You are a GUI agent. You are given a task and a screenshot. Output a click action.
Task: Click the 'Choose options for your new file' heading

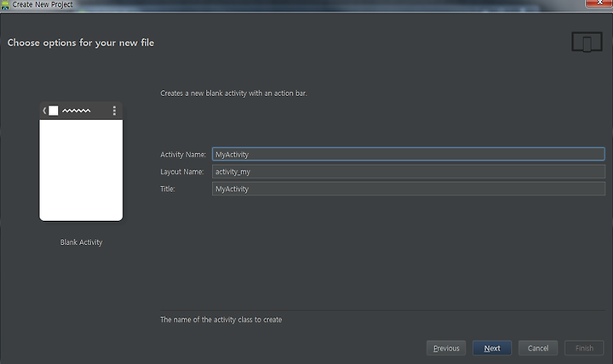pyautogui.click(x=81, y=43)
